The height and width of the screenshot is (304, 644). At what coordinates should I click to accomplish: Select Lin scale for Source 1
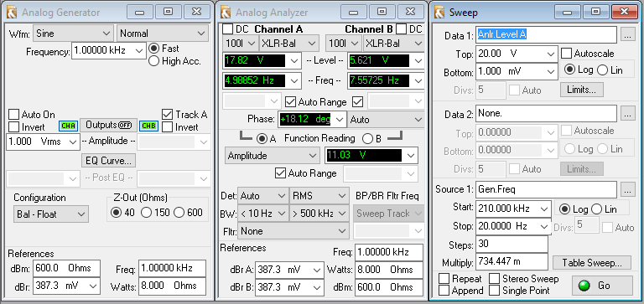[x=596, y=209]
